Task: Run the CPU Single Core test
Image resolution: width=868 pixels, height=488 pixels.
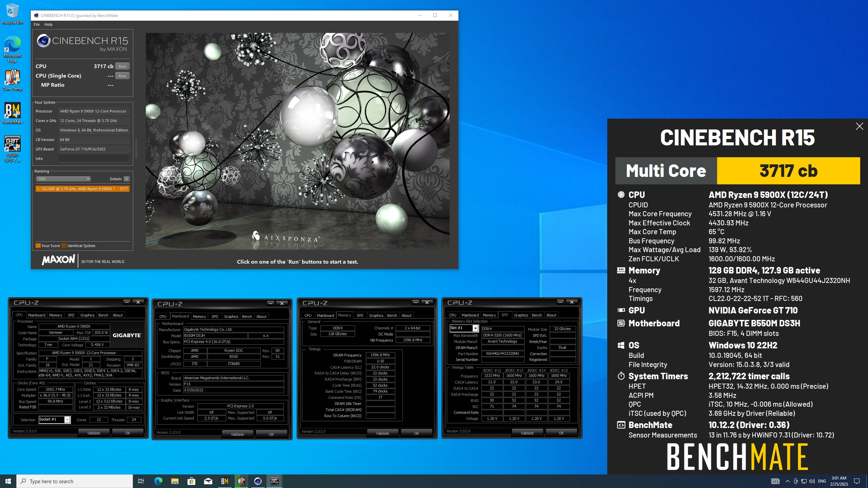Action: coord(122,76)
